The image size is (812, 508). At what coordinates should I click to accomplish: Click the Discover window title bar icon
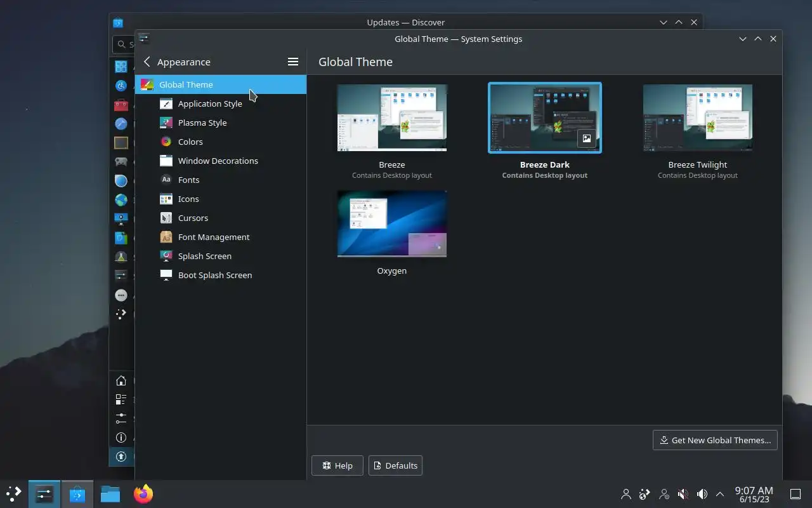pos(118,23)
